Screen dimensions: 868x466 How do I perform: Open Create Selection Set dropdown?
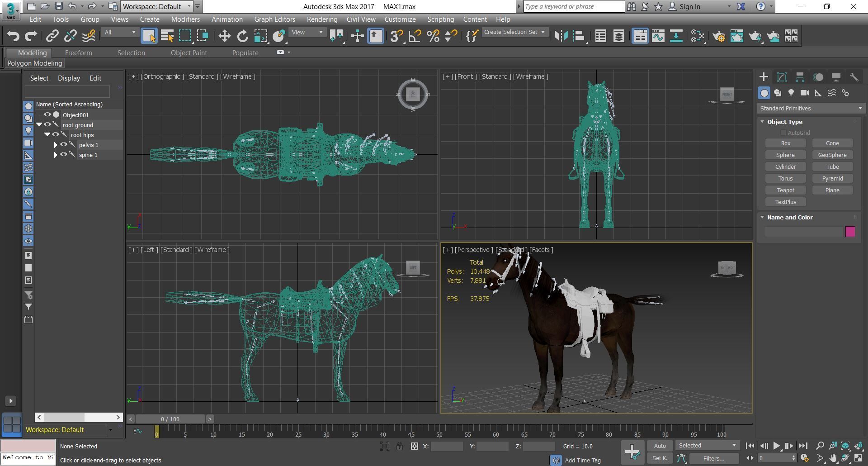point(515,32)
